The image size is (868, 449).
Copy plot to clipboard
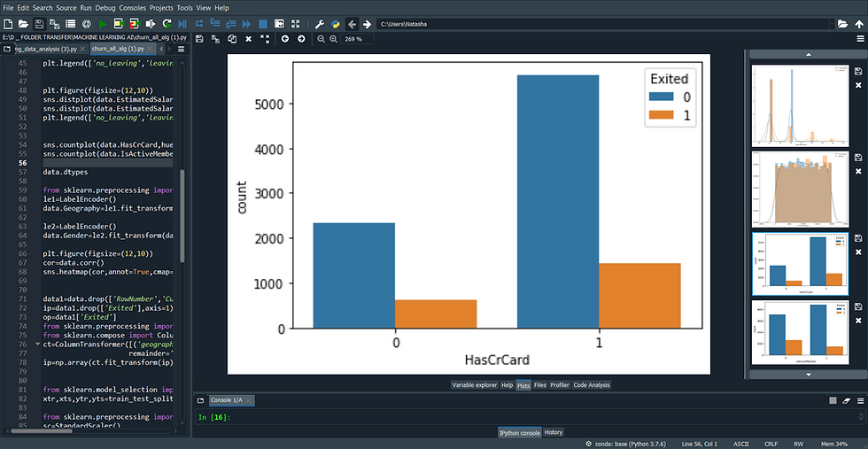click(x=232, y=39)
